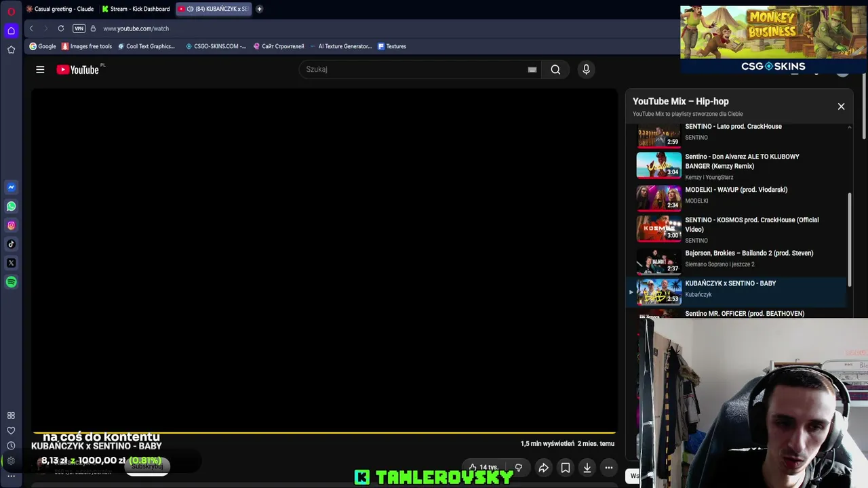The width and height of the screenshot is (868, 488).
Task: Start voice search with the microphone icon
Action: tap(587, 69)
